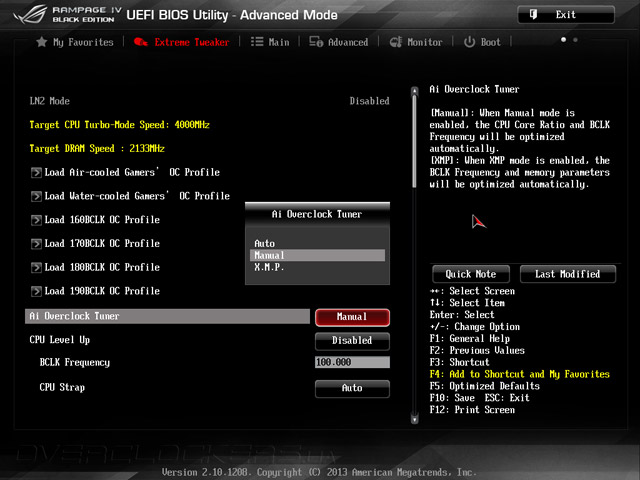Click arrow icon next to Load 190BCLK
The height and width of the screenshot is (480, 640).
pyautogui.click(x=36, y=291)
